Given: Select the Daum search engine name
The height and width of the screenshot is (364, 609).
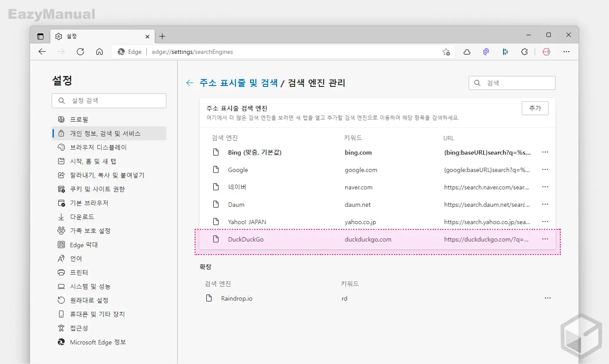Looking at the screenshot, I should [x=236, y=205].
